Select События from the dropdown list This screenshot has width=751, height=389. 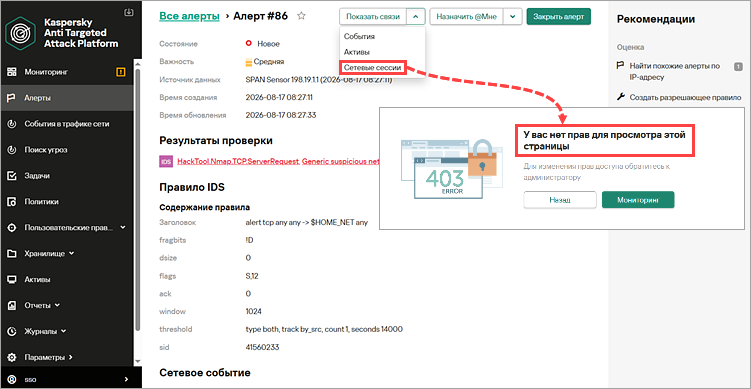pos(359,36)
